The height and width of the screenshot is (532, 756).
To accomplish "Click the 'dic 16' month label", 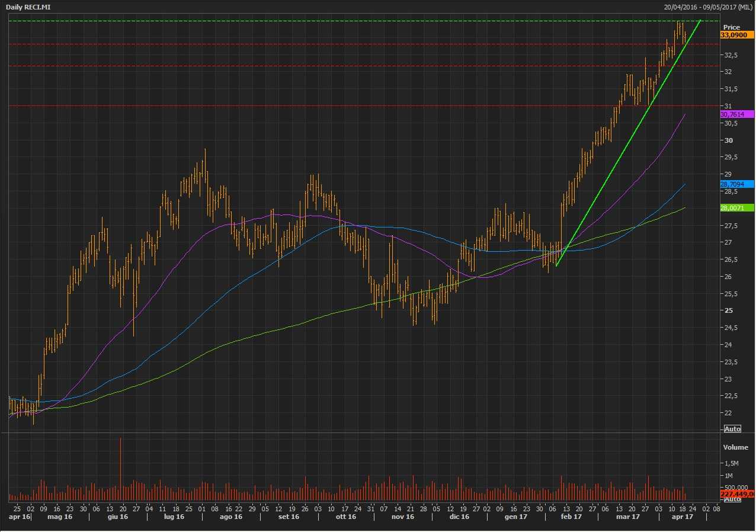I will pyautogui.click(x=459, y=517).
